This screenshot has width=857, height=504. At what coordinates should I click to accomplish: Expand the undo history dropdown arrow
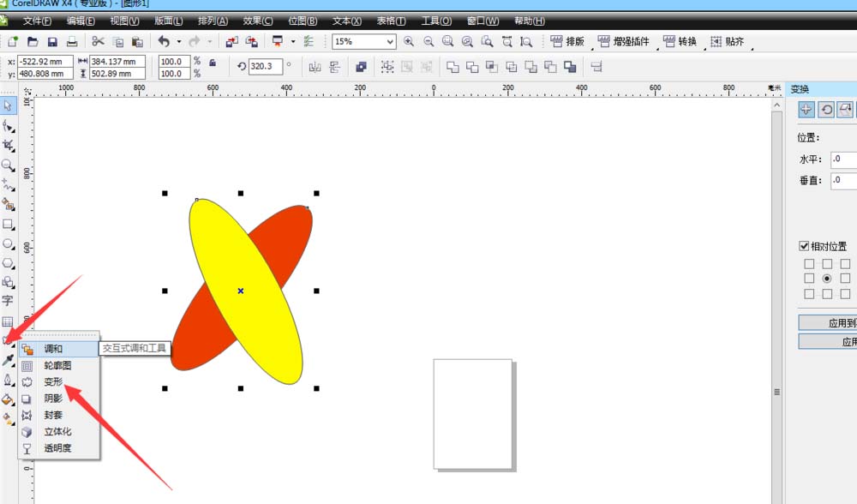pyautogui.click(x=178, y=41)
